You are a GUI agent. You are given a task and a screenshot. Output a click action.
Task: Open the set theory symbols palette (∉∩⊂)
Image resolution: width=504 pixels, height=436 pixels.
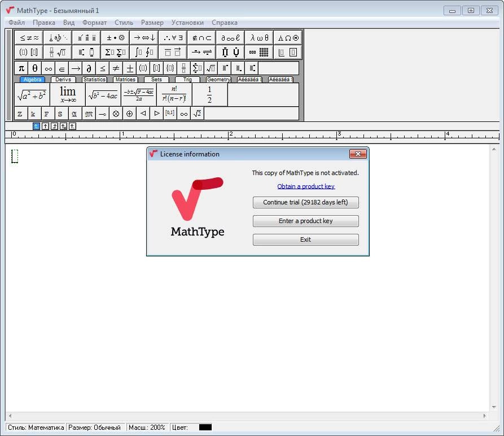(201, 38)
